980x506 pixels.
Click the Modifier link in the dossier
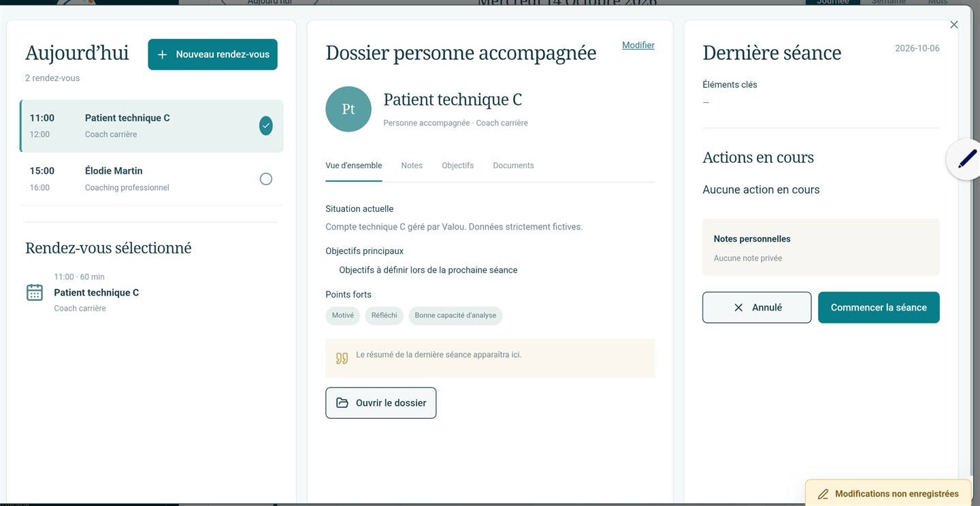coord(638,46)
